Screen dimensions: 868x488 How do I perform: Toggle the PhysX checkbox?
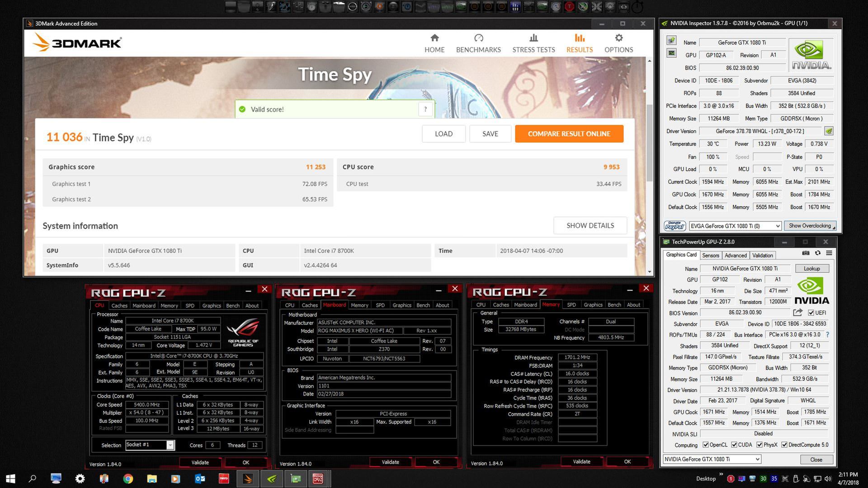click(x=759, y=445)
